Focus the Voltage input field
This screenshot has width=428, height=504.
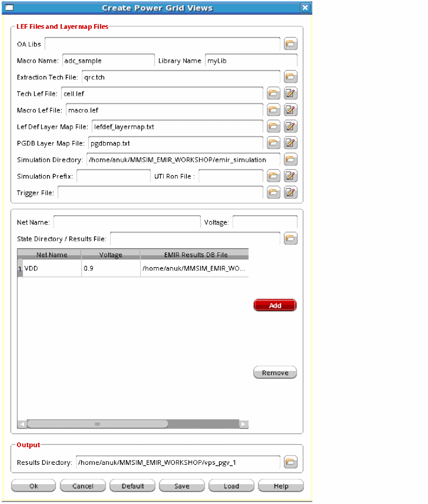pyautogui.click(x=265, y=222)
